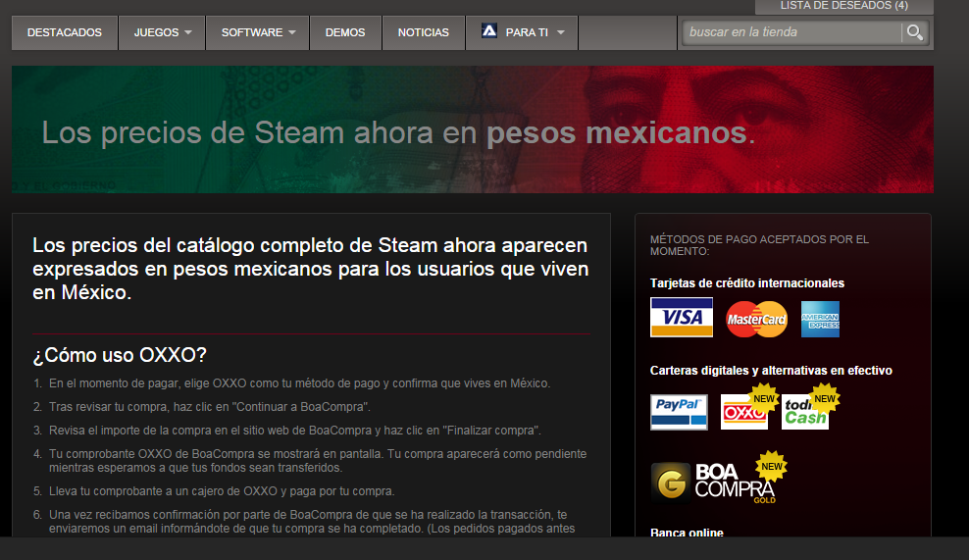
Task: Expand the SOFTWARE dropdown arrow
Action: coord(292,32)
